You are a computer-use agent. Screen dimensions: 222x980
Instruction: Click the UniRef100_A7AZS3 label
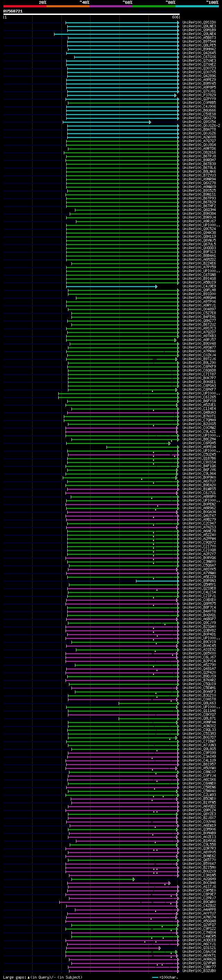point(199,527)
